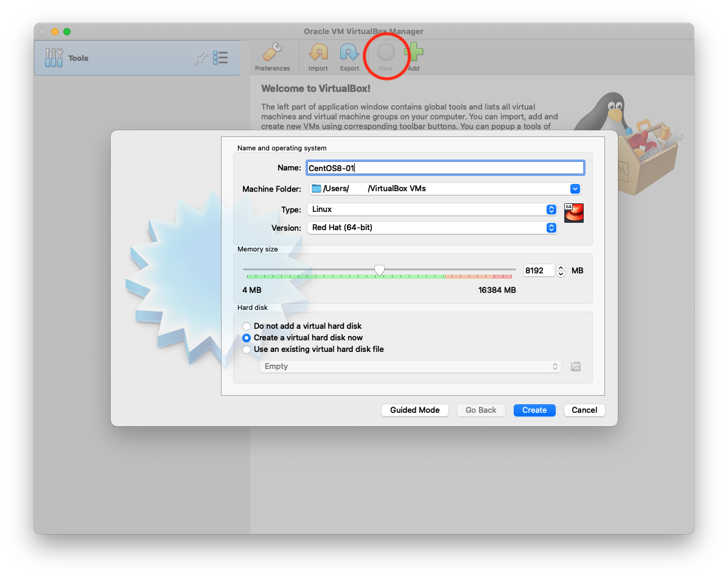The image size is (728, 579).
Task: Click the green Add machine icon
Action: click(413, 57)
